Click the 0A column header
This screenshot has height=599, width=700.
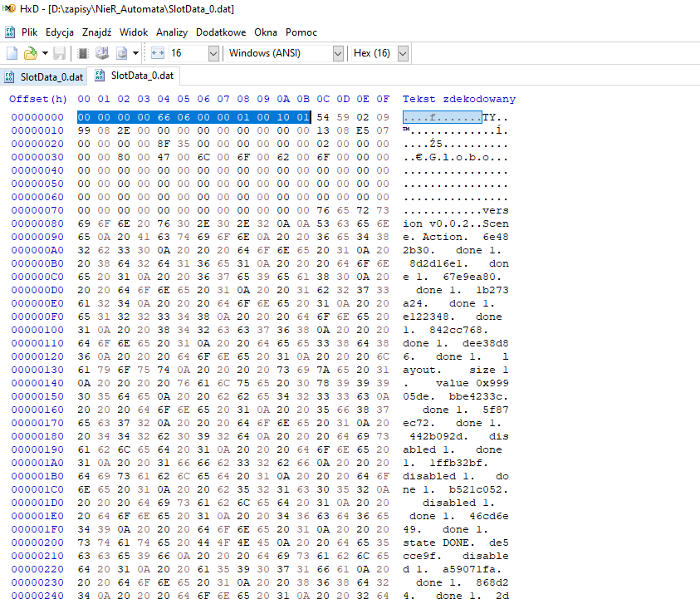pyautogui.click(x=283, y=99)
